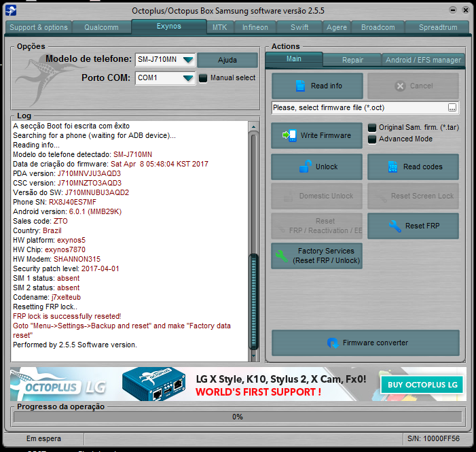The image size is (476, 452).
Task: Click the log scrollbar down arrow
Action: [x=253, y=355]
